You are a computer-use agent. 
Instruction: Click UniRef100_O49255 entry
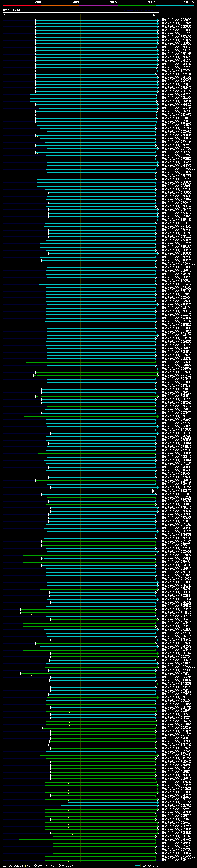click(x=176, y=758)
